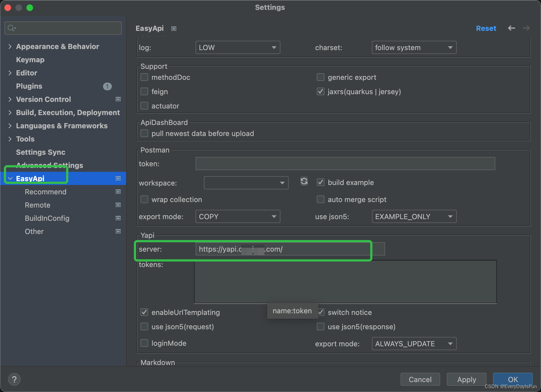Click project-level icon beside BuildInConfig item

(x=118, y=218)
